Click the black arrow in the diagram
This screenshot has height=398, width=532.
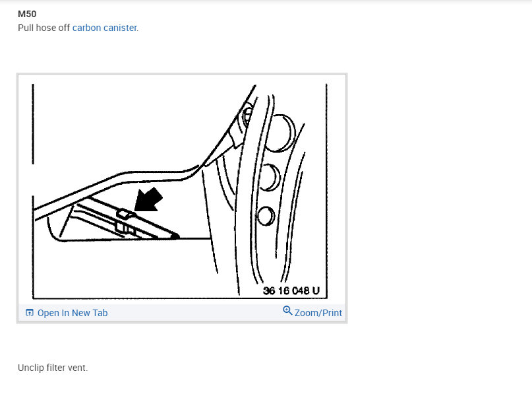(x=148, y=200)
